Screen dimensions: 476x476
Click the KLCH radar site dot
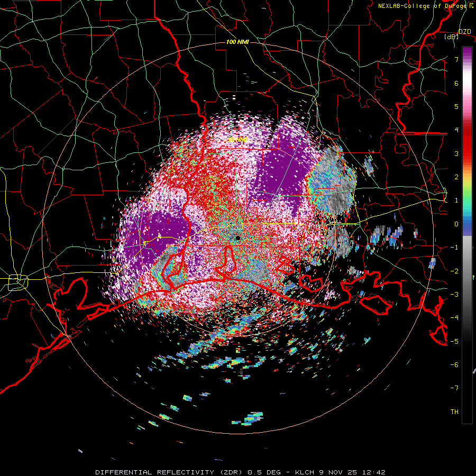(237, 238)
